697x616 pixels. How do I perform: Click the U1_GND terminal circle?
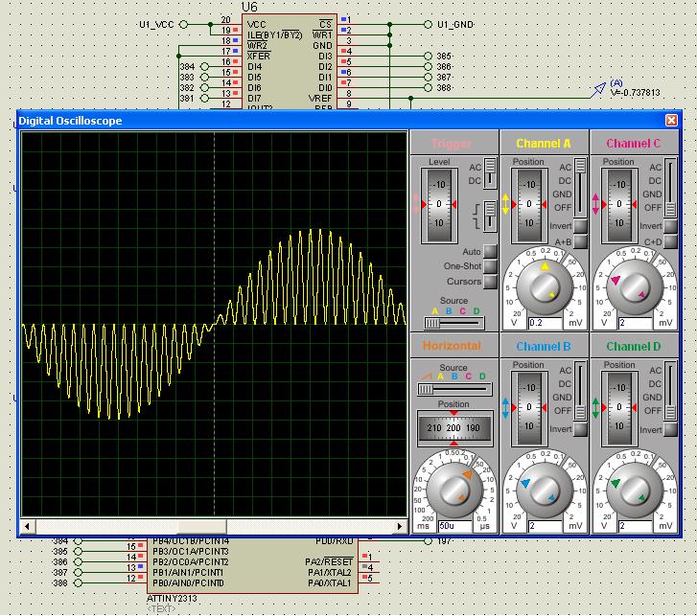click(x=428, y=24)
